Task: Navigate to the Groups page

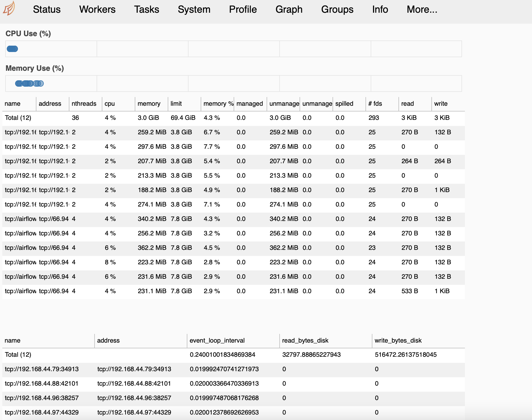Action: [337, 10]
